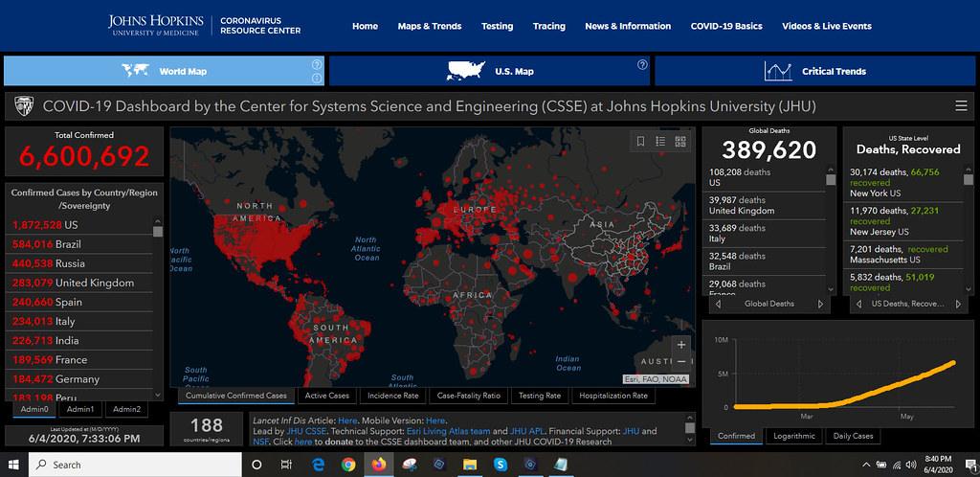Open the basemap gallery grid icon

[680, 141]
